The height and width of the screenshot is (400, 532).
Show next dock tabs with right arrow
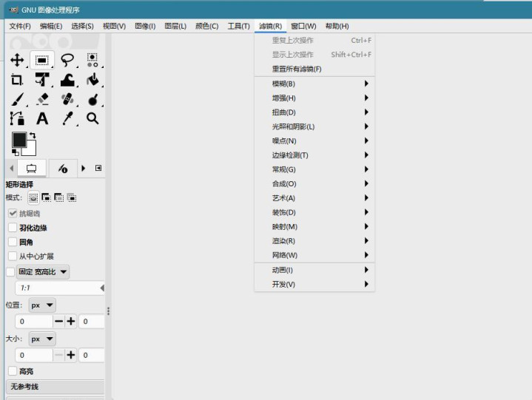(x=84, y=168)
